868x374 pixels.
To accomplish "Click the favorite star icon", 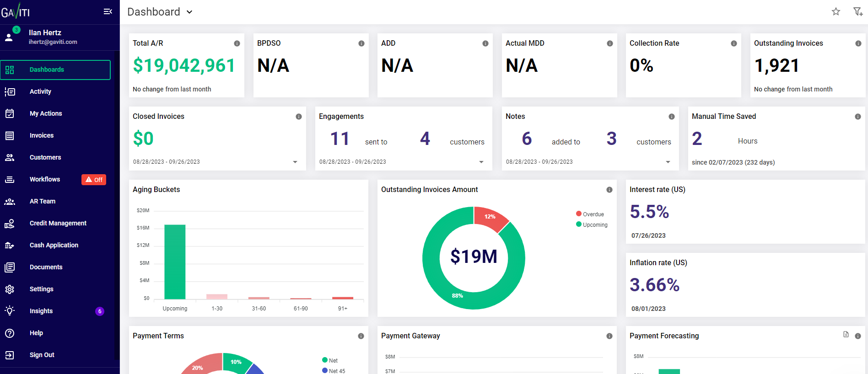I will [836, 11].
